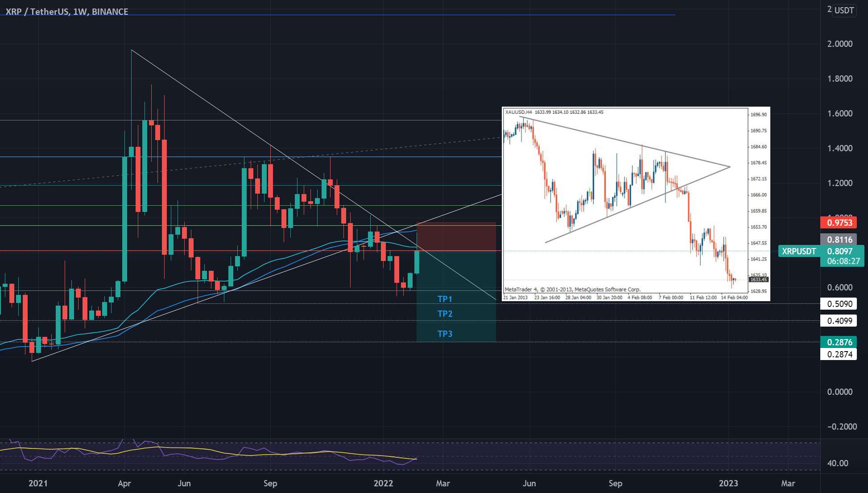This screenshot has height=493, width=868.
Task: Click the USDT currency label
Action: coord(844,10)
